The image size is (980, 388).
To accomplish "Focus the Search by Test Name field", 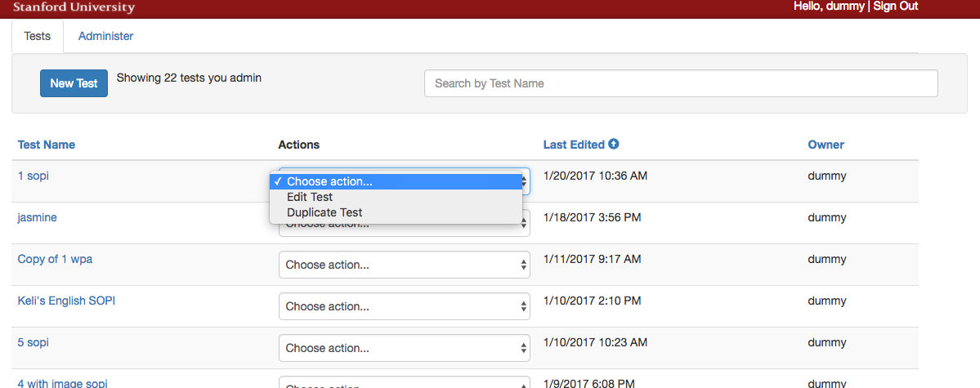I will (680, 83).
